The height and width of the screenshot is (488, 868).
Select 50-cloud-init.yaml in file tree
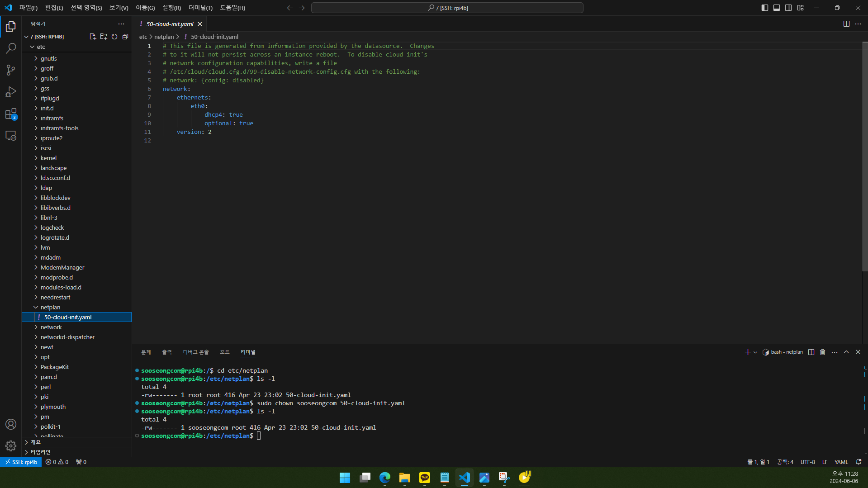click(x=76, y=317)
